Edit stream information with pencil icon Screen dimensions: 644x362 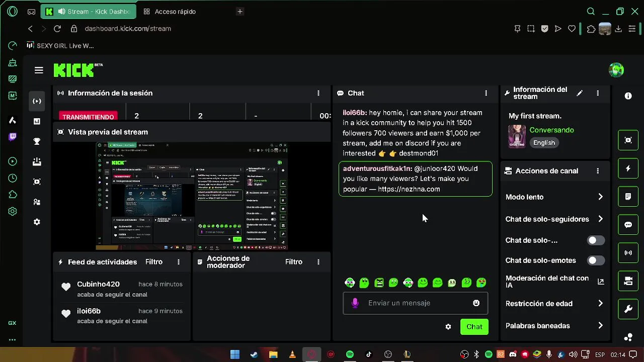pyautogui.click(x=580, y=93)
